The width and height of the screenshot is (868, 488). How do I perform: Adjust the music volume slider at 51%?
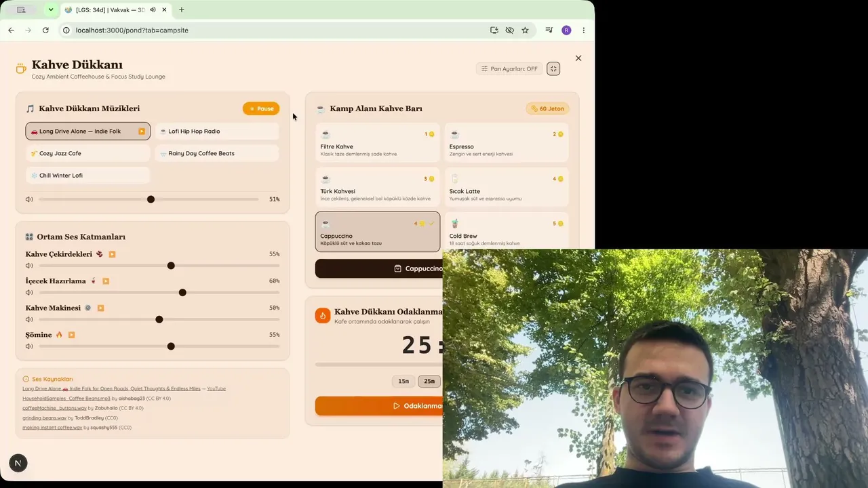pos(149,199)
